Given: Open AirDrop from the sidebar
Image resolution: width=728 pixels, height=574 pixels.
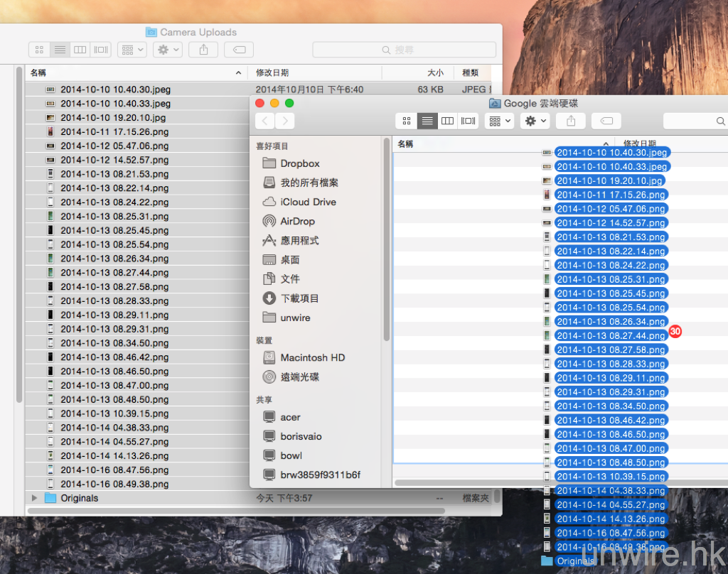Looking at the screenshot, I should [x=297, y=221].
